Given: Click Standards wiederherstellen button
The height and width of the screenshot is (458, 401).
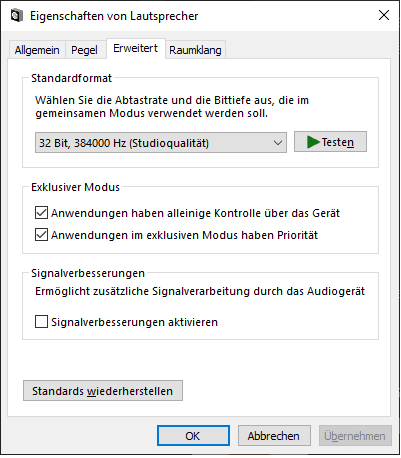Looking at the screenshot, I should tap(103, 391).
